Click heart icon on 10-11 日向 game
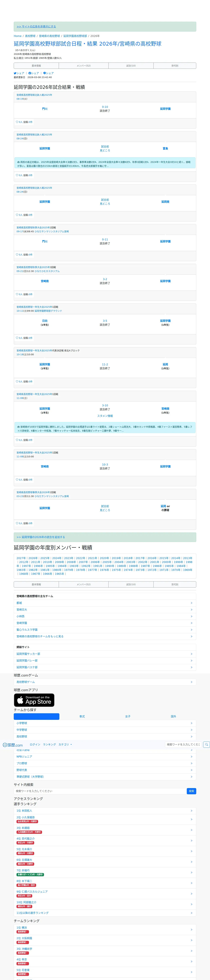This screenshot has width=210, height=980. tap(17, 338)
